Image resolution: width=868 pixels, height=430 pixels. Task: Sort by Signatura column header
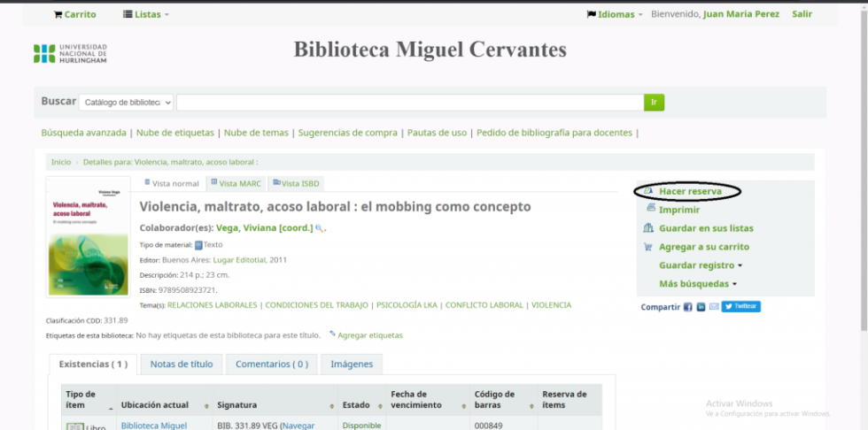click(275, 400)
